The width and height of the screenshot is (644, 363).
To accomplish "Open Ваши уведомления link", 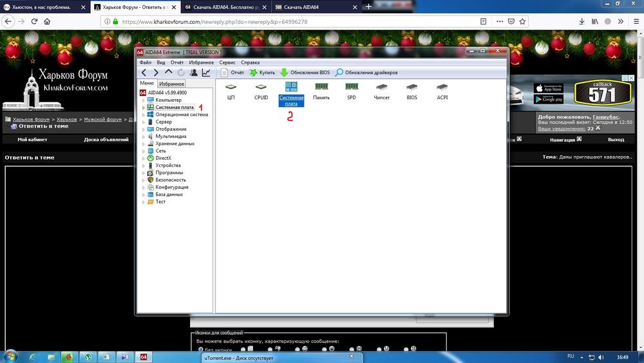I will click(562, 129).
